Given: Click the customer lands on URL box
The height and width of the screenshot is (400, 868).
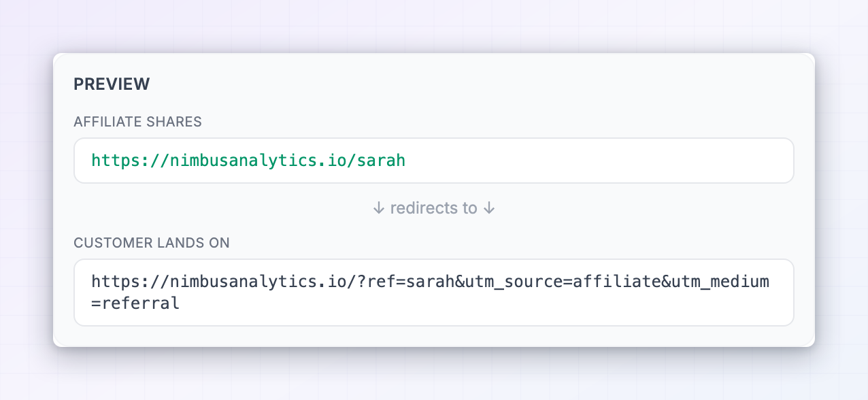Looking at the screenshot, I should point(434,292).
